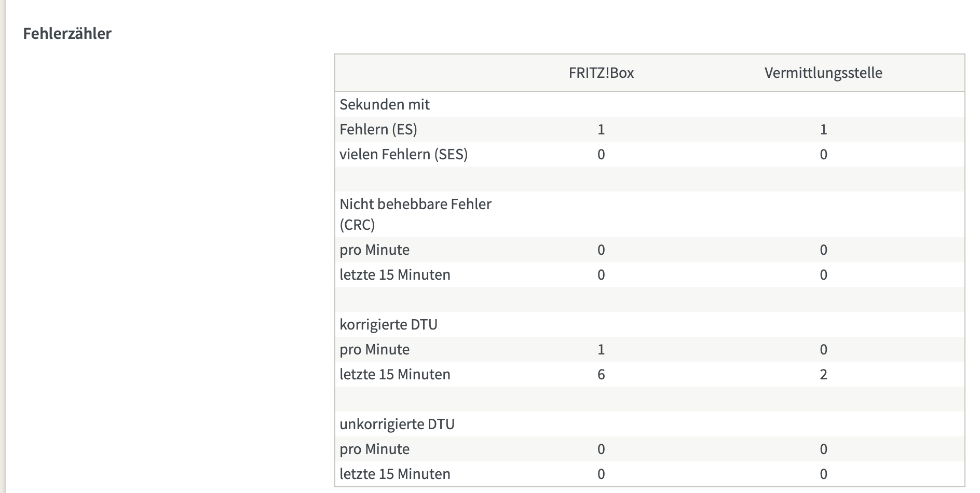
Task: Click the vielen Fehlern (SES) label
Action: tap(404, 154)
